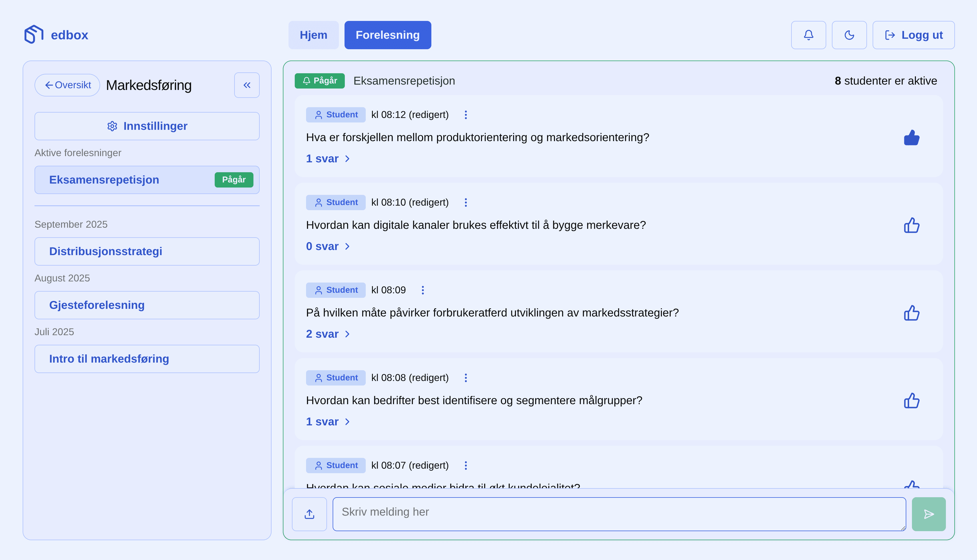Image resolution: width=977 pixels, height=560 pixels.
Task: Select the Eksamensrepetisjon active lecture
Action: (147, 180)
